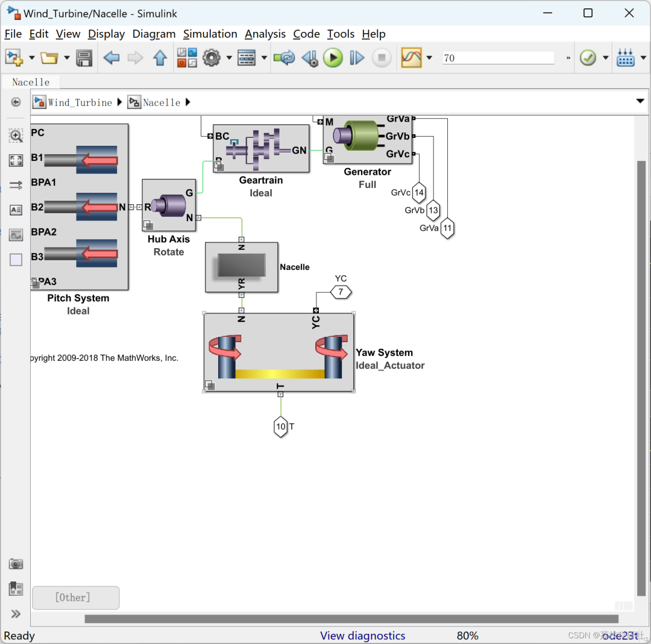The height and width of the screenshot is (644, 651).
Task: Click the New Model toolbar icon
Action: (x=14, y=58)
